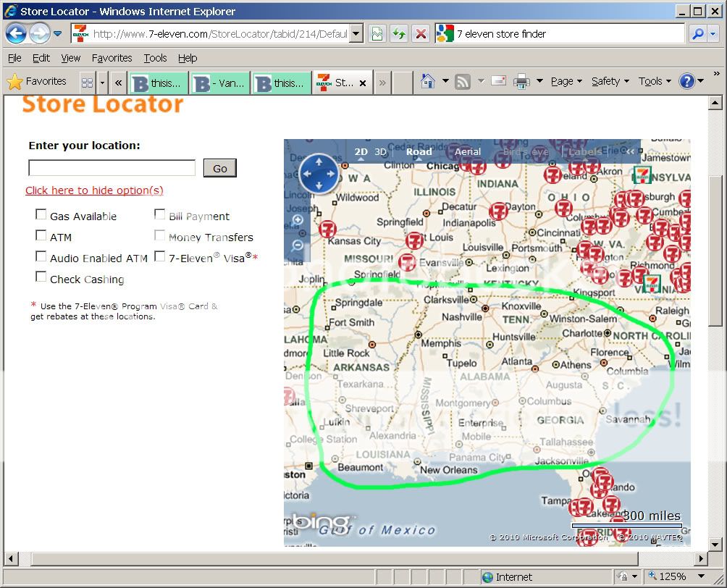
Task: Click the 'Click here to hide option(s)' link
Action: click(x=94, y=190)
